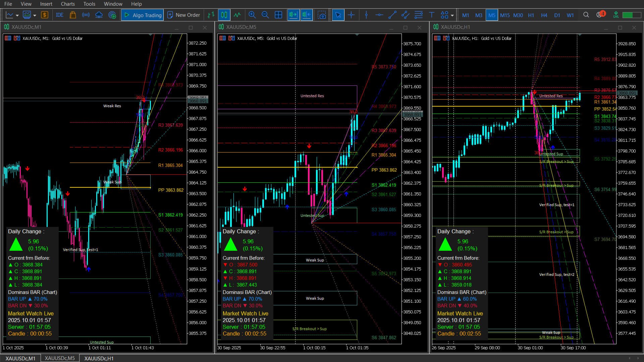Select the crosshair cursor tool

point(351,15)
